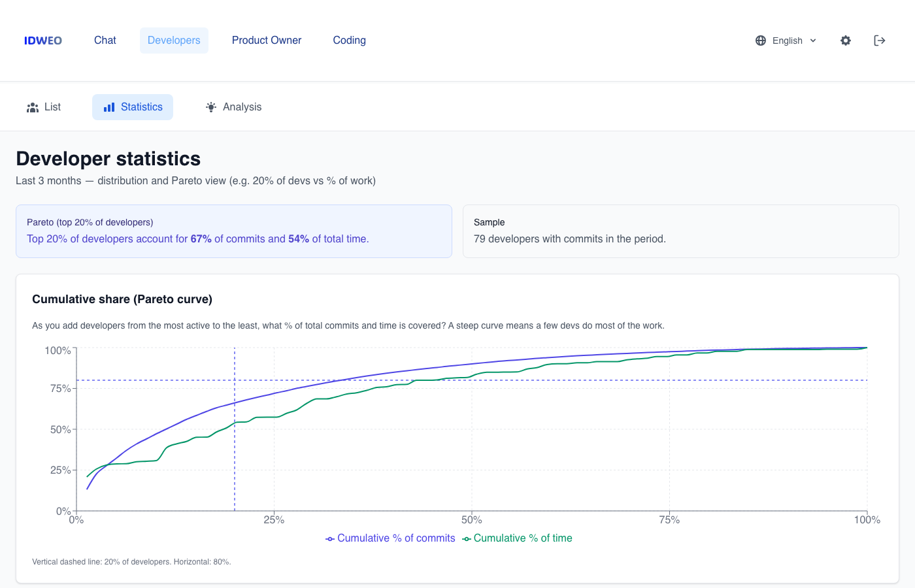
Task: Click the commits legend line marker
Action: (329, 538)
